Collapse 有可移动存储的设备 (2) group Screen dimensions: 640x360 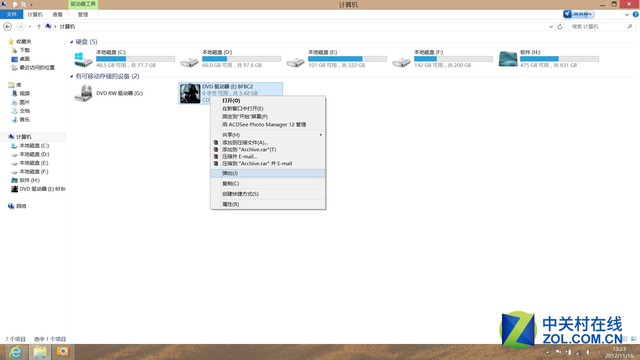click(72, 76)
